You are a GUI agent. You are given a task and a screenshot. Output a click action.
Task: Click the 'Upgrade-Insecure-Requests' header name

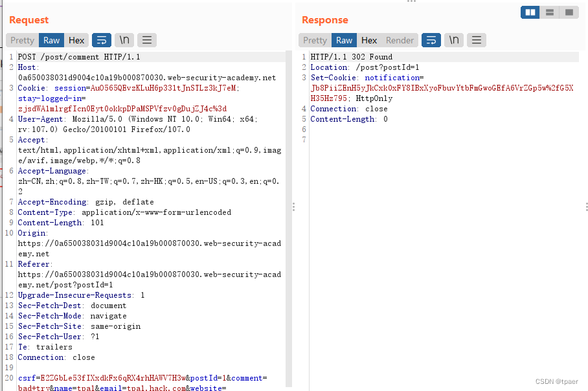(74, 295)
